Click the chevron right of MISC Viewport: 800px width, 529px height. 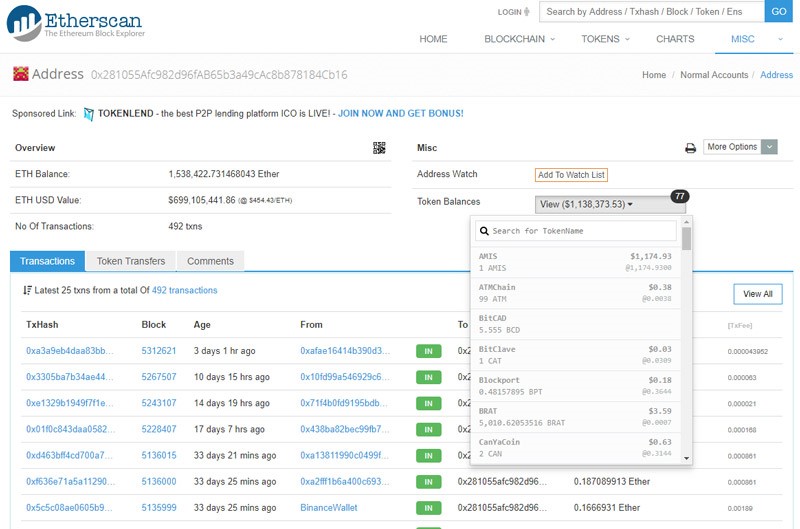point(780,39)
